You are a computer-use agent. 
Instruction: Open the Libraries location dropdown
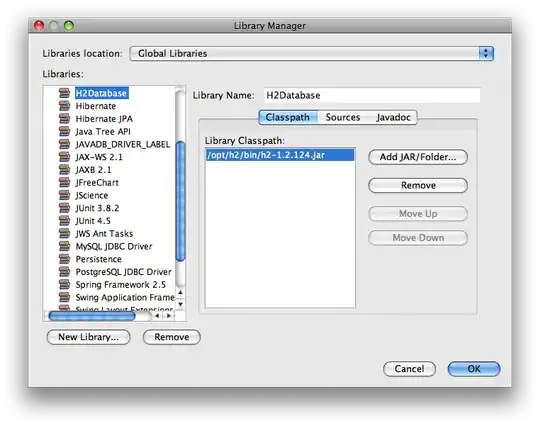(312, 53)
